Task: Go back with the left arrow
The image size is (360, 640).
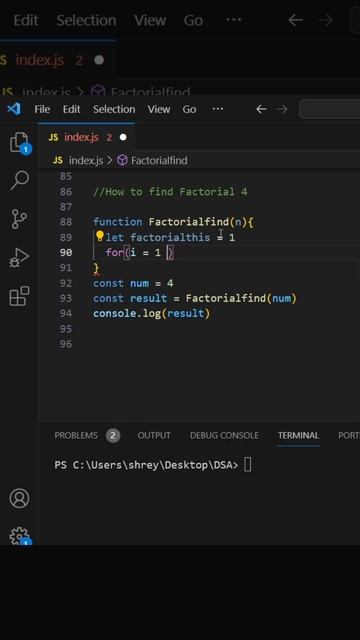Action: tap(261, 109)
